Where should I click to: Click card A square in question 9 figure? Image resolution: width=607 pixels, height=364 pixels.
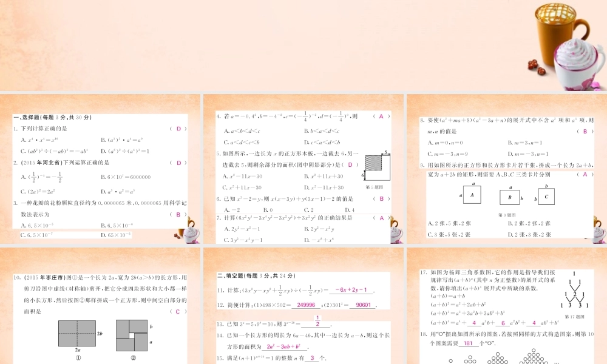(472, 195)
